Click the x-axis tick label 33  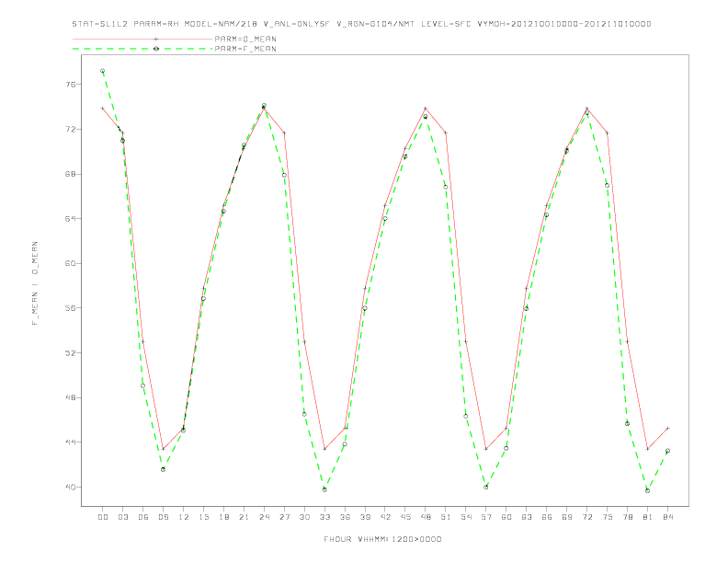pyautogui.click(x=324, y=517)
